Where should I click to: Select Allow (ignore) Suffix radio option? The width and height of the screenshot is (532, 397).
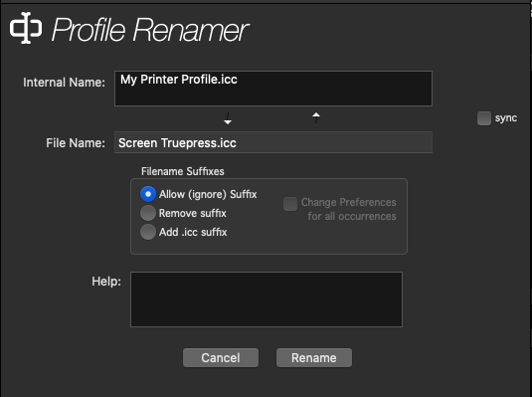point(148,194)
